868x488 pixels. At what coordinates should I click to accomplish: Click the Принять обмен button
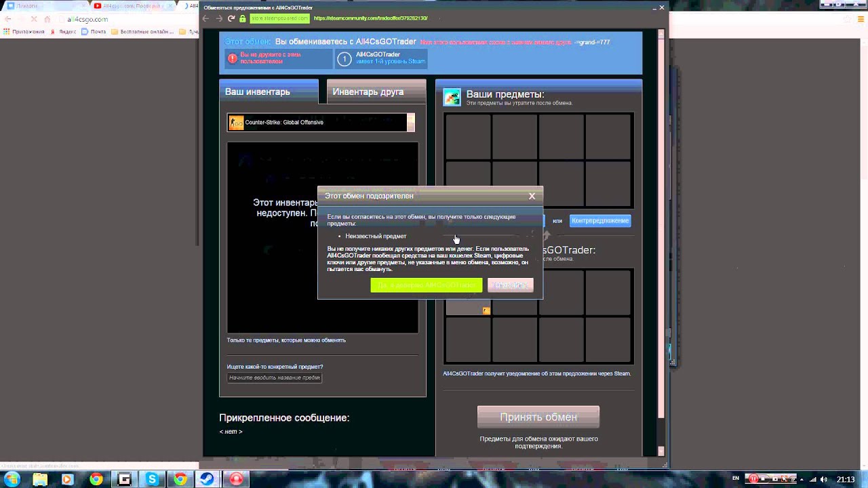click(538, 417)
